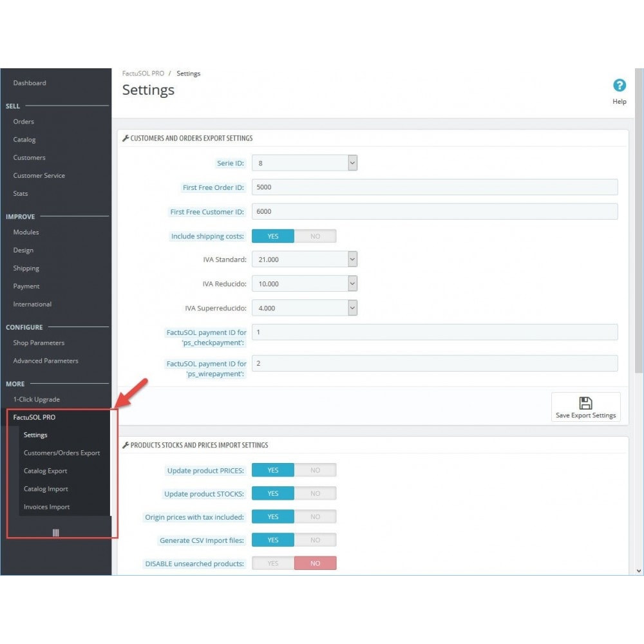Open Stats in the sidebar
This screenshot has height=644, width=644.
click(x=21, y=193)
